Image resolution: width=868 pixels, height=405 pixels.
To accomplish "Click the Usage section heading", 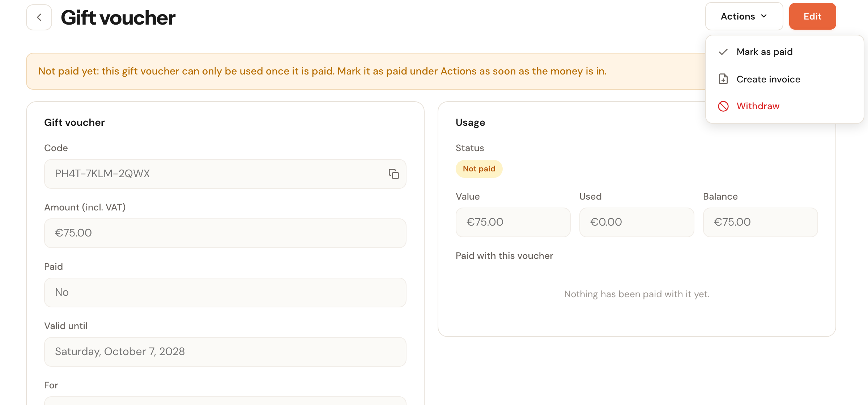I will (x=470, y=123).
